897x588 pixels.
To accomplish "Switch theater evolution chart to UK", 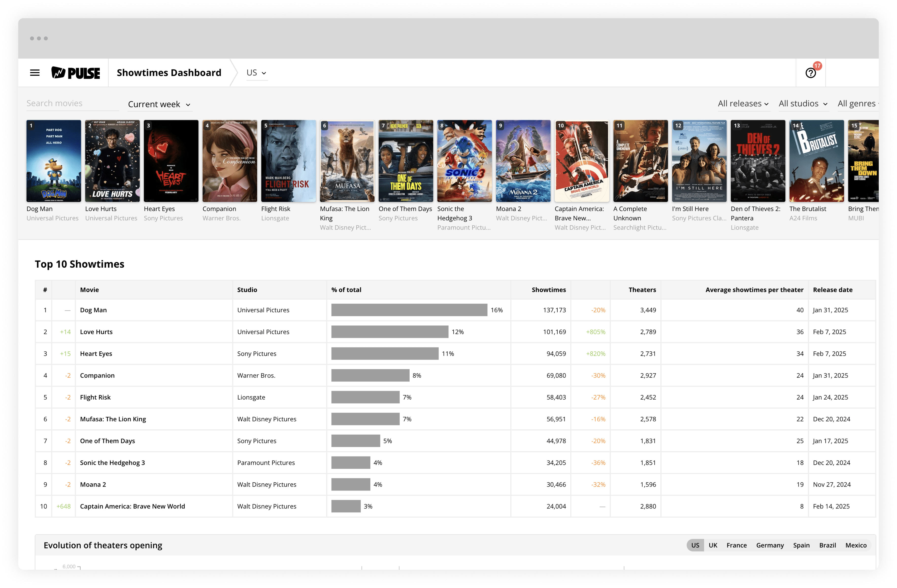I will pyautogui.click(x=713, y=545).
